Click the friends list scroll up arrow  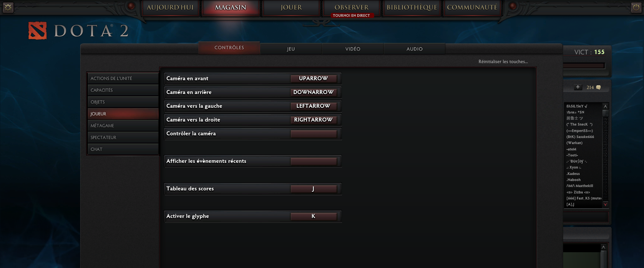click(605, 106)
